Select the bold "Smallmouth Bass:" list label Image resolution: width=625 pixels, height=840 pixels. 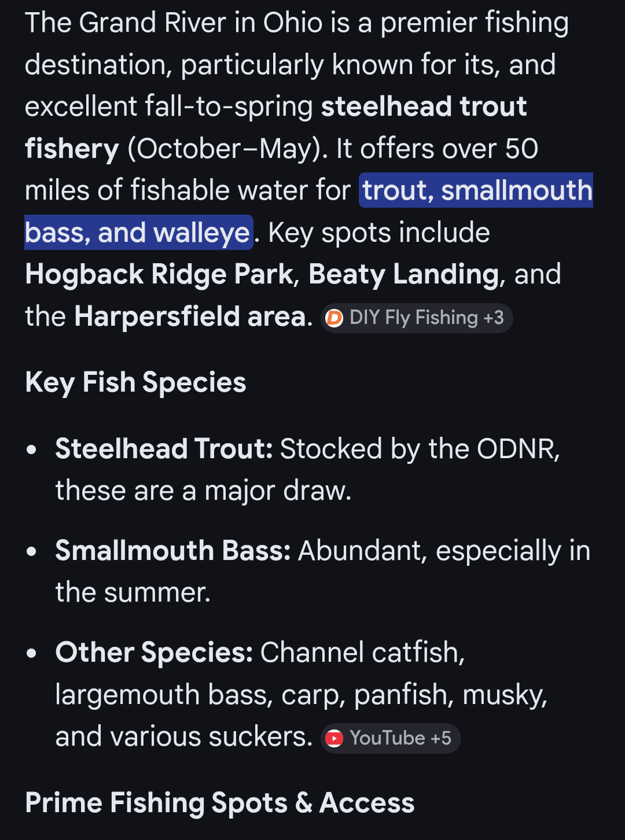173,550
